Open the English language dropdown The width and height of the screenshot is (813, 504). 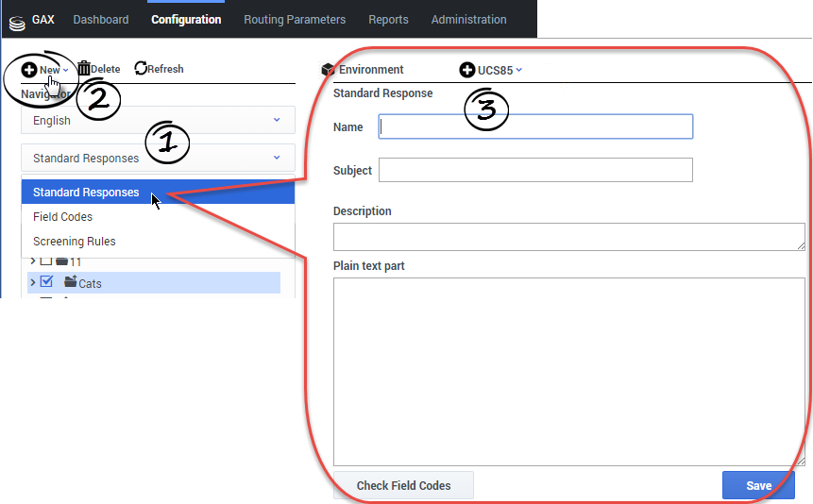point(158,120)
